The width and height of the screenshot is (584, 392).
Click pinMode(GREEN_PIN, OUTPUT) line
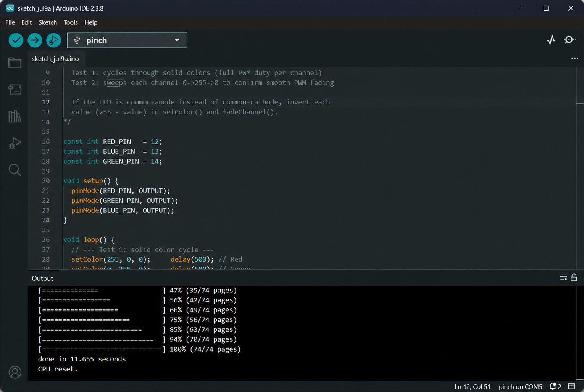point(124,201)
